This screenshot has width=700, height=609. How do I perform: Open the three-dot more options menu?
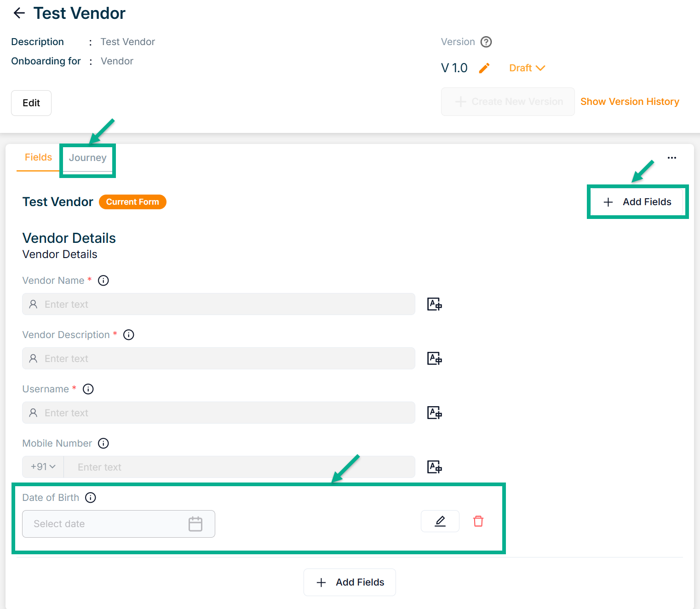(x=671, y=158)
